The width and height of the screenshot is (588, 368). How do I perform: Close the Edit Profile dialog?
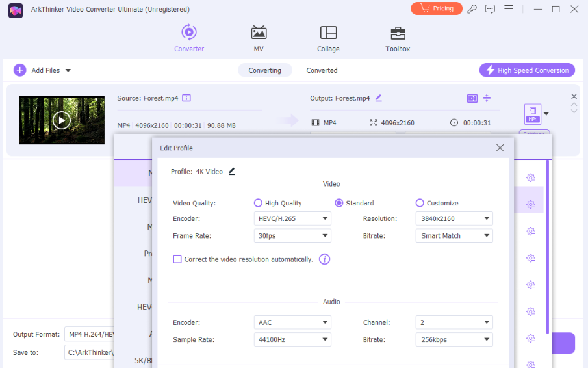500,148
